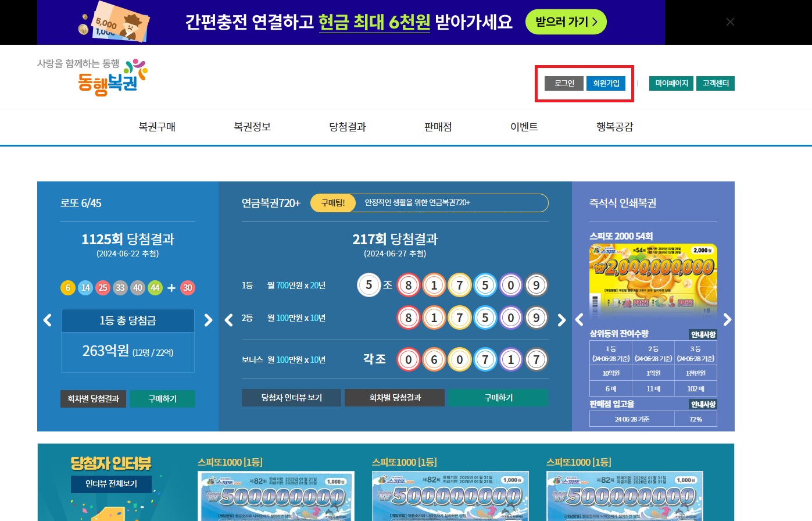Click the 회원가입 button

606,83
